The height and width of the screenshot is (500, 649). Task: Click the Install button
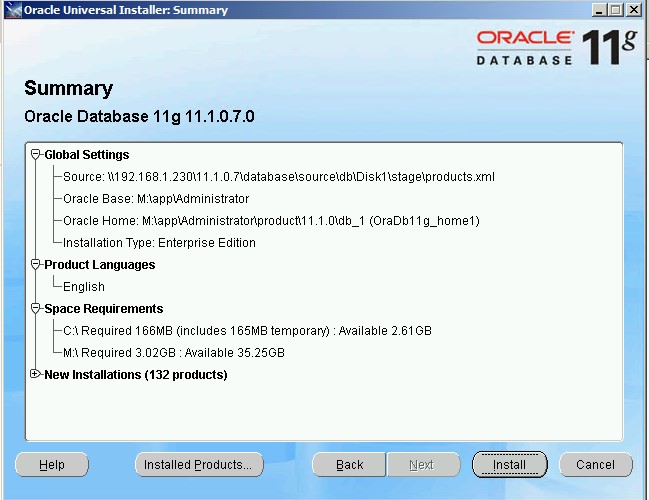tap(509, 464)
